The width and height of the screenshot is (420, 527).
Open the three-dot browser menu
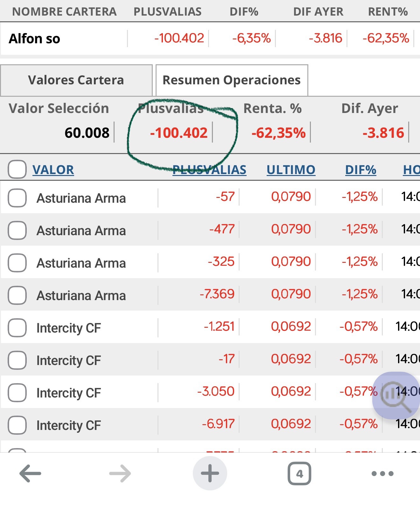[x=382, y=474]
